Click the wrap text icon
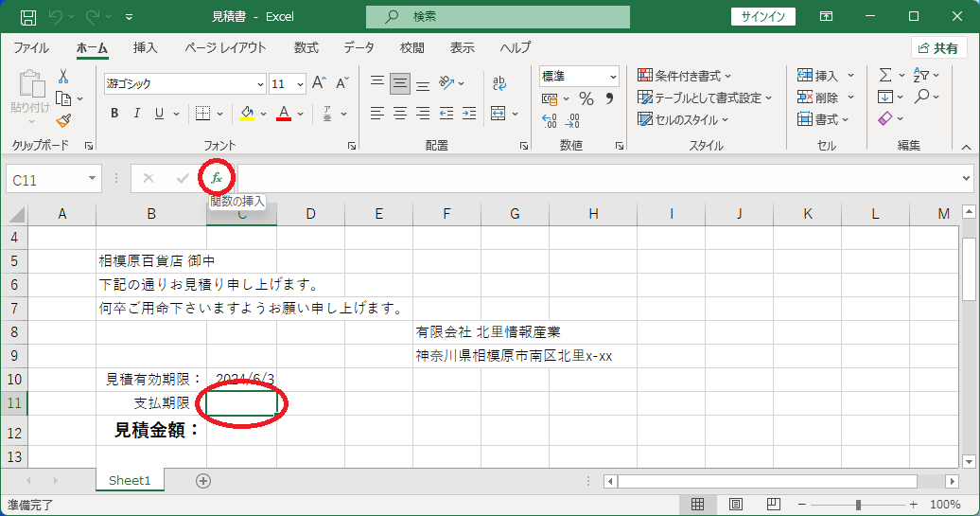 (x=499, y=83)
